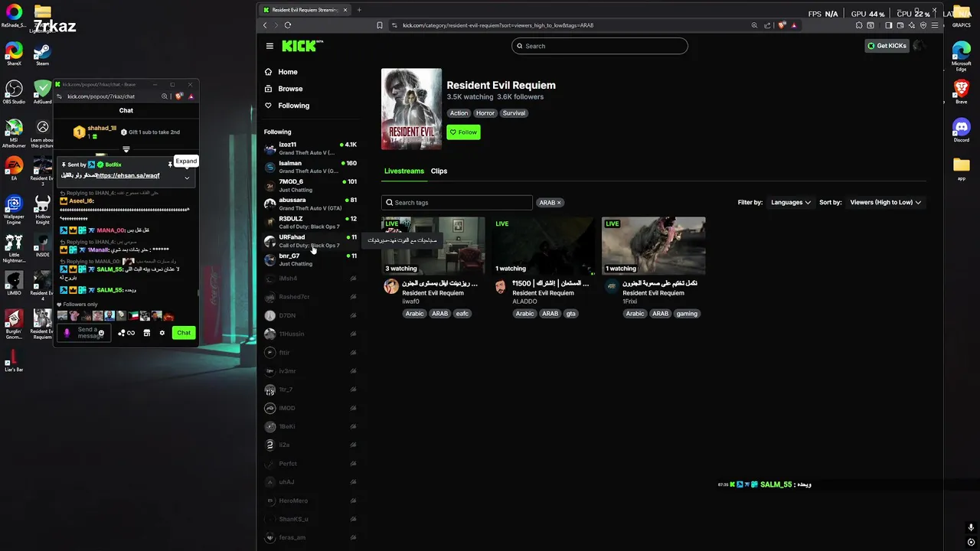This screenshot has width=980, height=551.
Task: Click the eafc tag under iiwaf0 stream
Action: tap(462, 314)
